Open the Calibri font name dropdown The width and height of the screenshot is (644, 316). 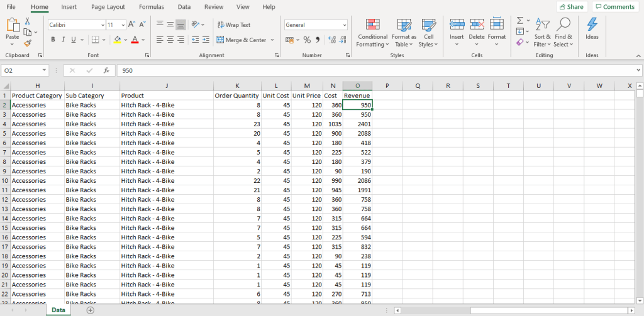coord(103,25)
